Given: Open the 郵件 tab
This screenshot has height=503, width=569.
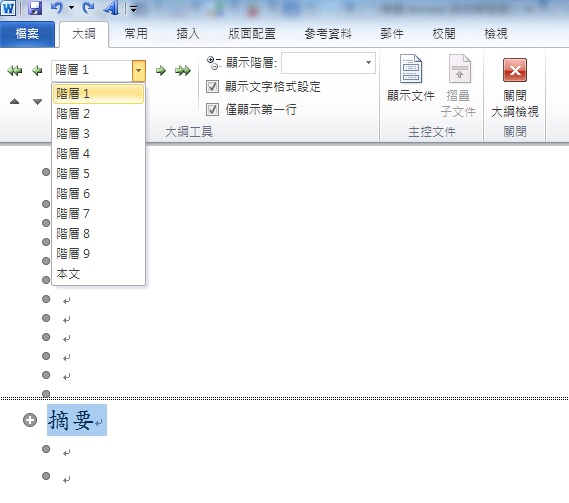Looking at the screenshot, I should (x=392, y=34).
